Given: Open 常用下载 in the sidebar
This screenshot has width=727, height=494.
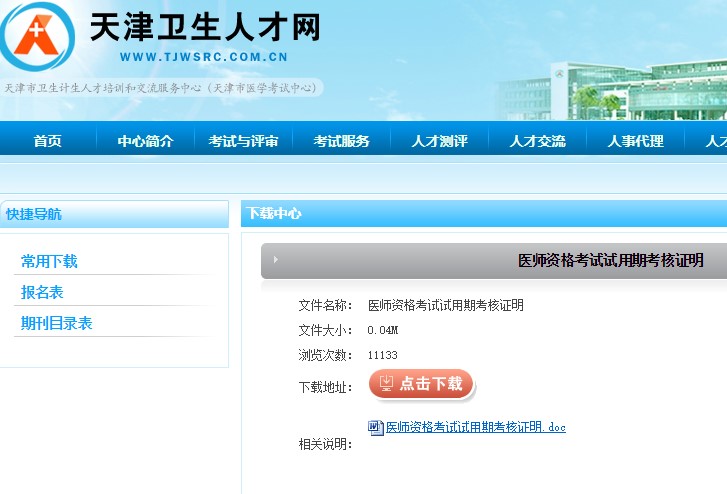Looking at the screenshot, I should tap(49, 262).
